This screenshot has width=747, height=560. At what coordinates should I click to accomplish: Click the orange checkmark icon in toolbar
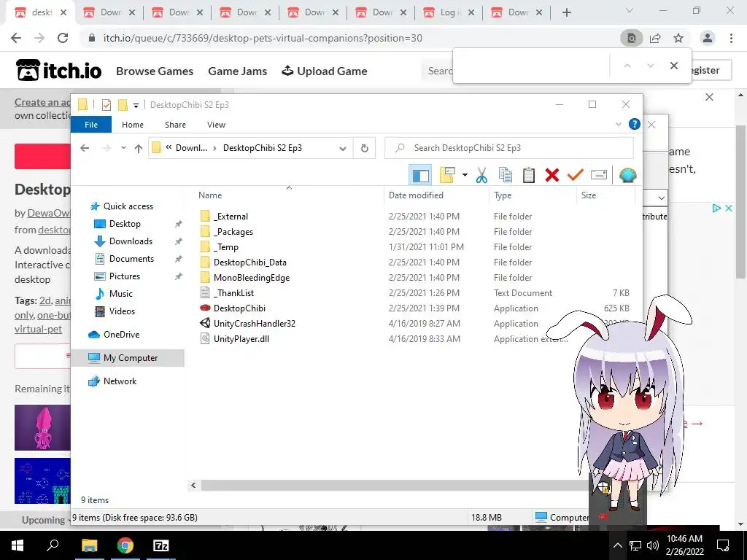(x=575, y=175)
